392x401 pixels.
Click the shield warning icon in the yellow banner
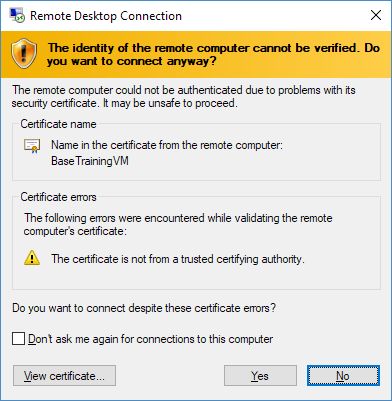coord(24,53)
